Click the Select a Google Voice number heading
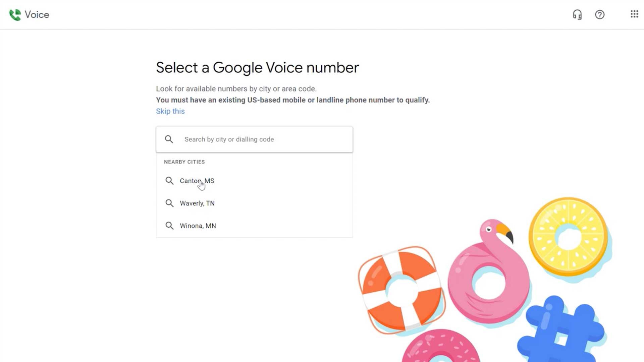Screen dimensions: 644x362 (x=257, y=68)
